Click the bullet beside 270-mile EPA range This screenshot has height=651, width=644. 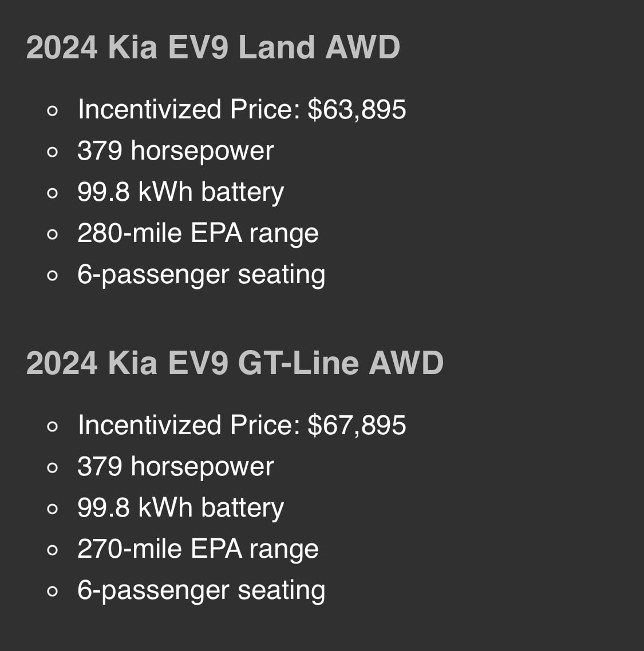pos(52,550)
